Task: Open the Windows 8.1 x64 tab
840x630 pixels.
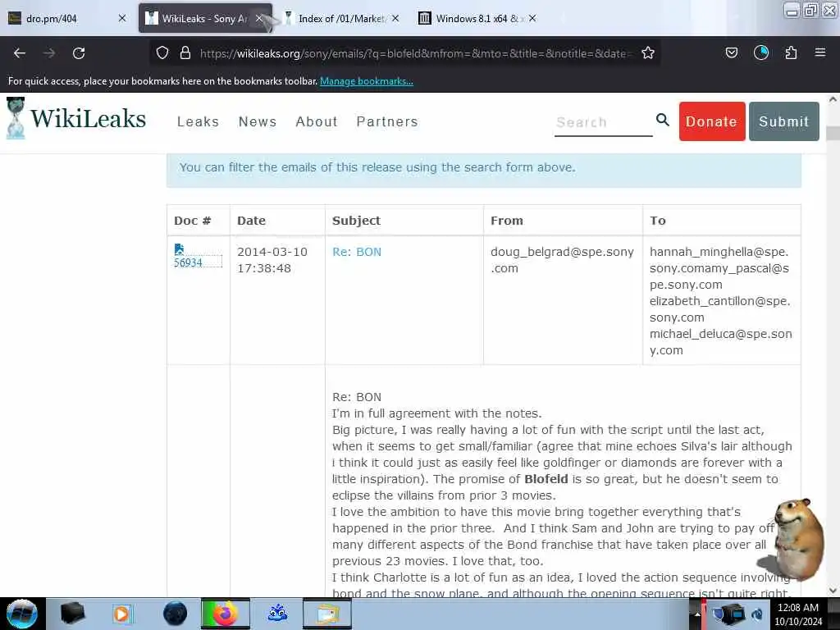Action: point(477,18)
